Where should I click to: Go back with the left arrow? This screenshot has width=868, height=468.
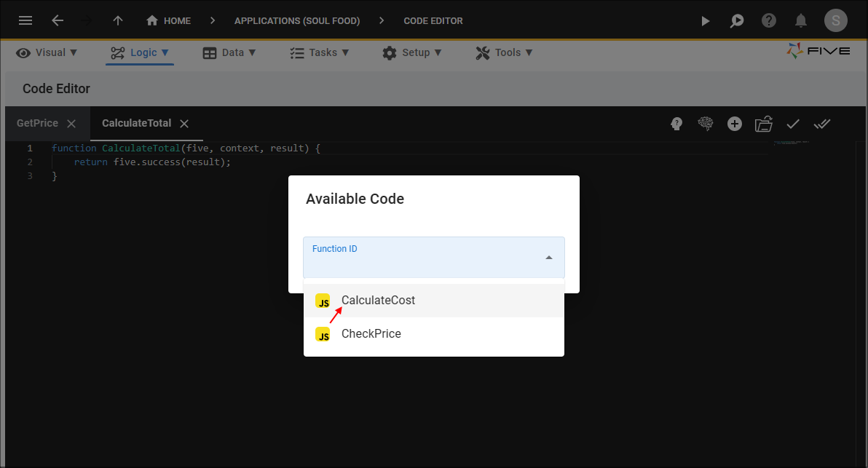pyautogui.click(x=58, y=20)
